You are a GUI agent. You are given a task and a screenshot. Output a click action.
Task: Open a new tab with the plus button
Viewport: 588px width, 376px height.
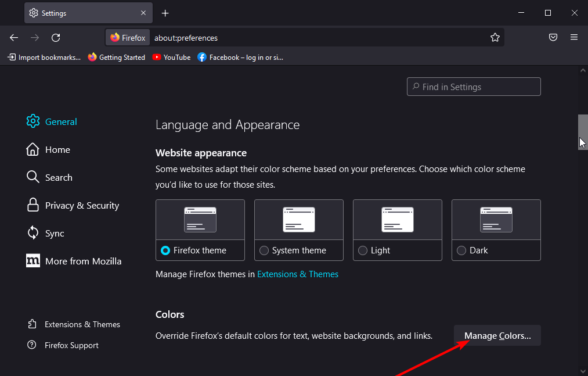165,13
